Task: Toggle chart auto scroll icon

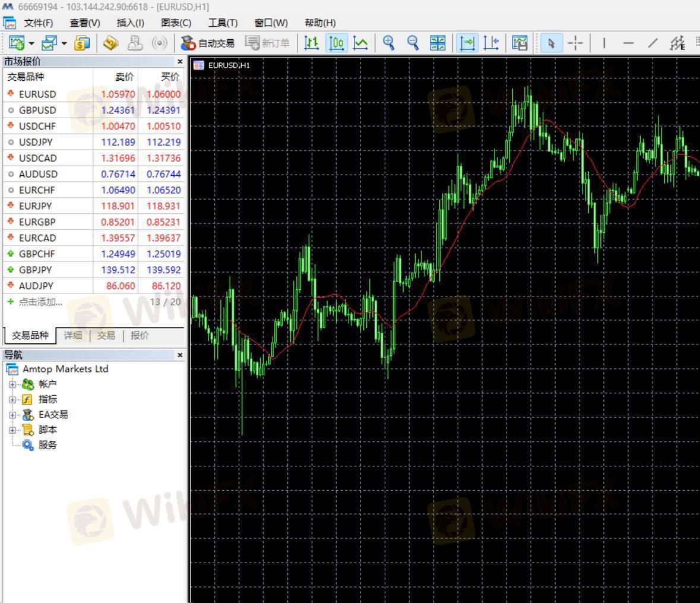Action: pos(467,43)
